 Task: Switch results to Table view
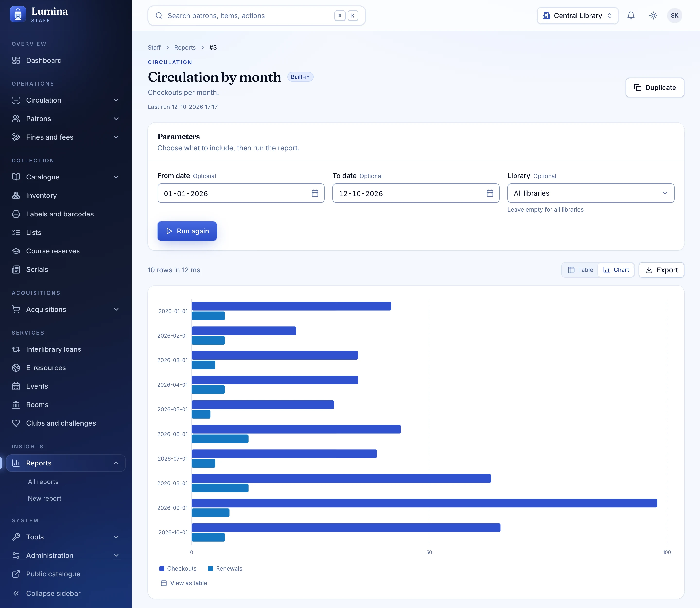point(580,270)
